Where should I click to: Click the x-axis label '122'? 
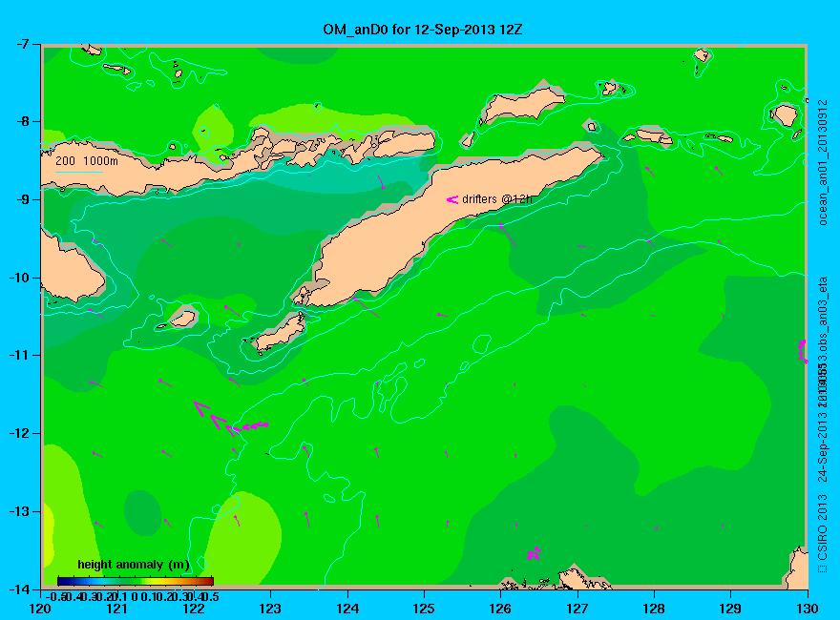point(194,609)
